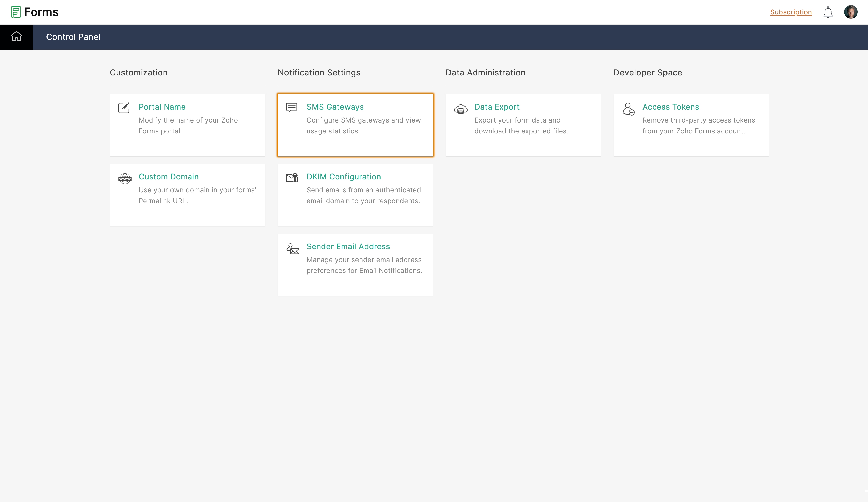868x502 pixels.
Task: Open the notifications bell
Action: click(828, 12)
